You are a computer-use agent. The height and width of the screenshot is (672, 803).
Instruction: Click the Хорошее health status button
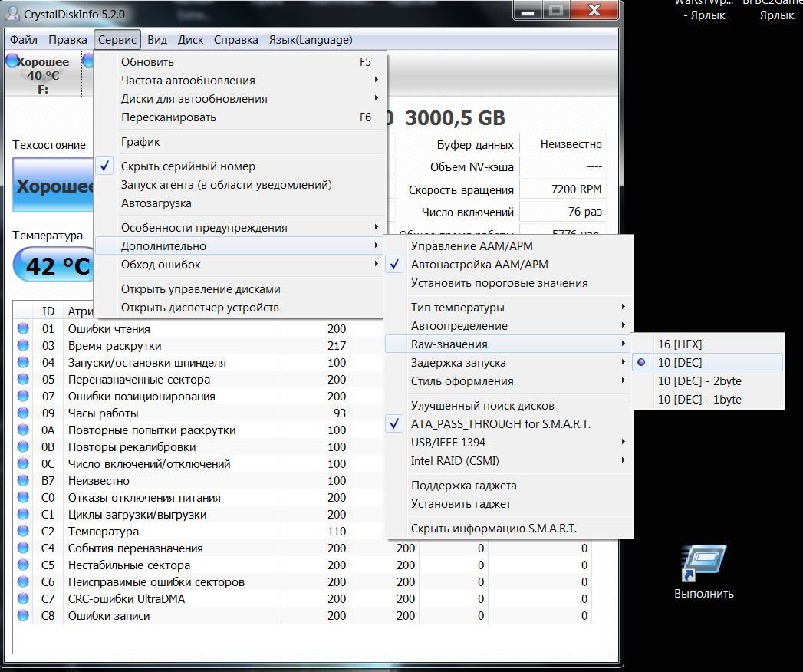pos(53,186)
